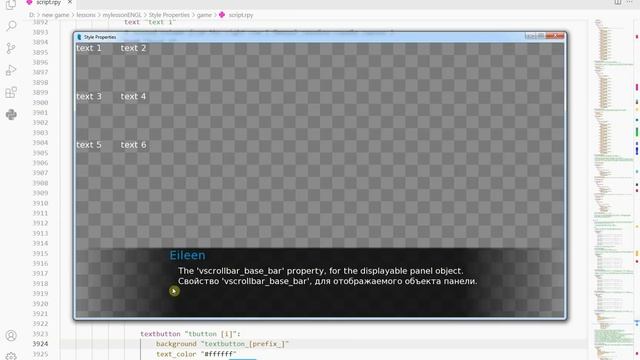Click the 'textbutton "tbutton [i]":' code line
640x360 pixels.
191,334
